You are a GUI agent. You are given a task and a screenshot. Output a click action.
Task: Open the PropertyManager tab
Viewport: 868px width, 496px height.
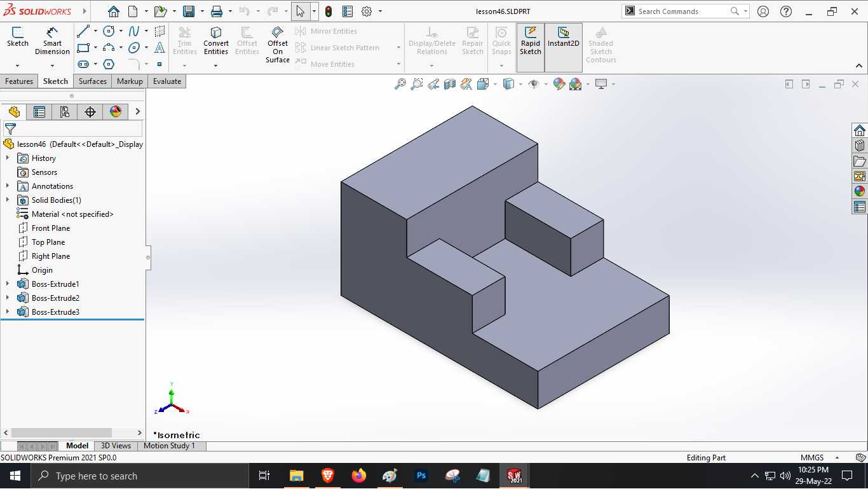tap(39, 112)
